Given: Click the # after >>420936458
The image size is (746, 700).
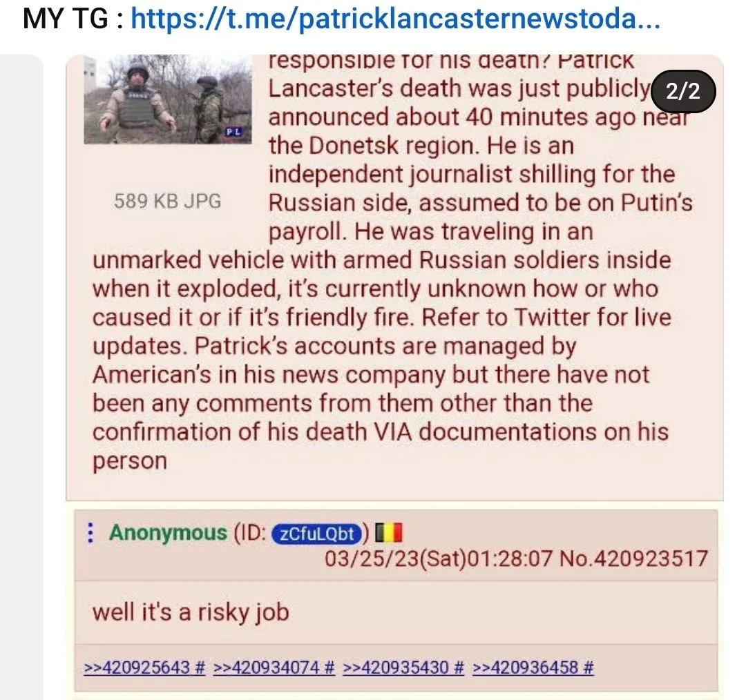Looking at the screenshot, I should [x=588, y=667].
